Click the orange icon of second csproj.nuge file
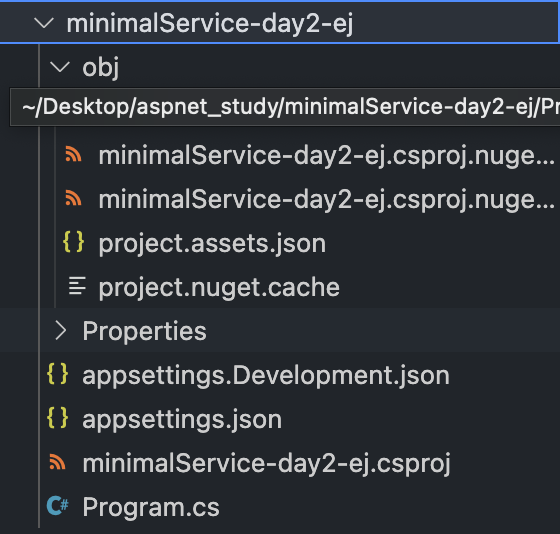Image resolution: width=560 pixels, height=534 pixels. [74, 198]
